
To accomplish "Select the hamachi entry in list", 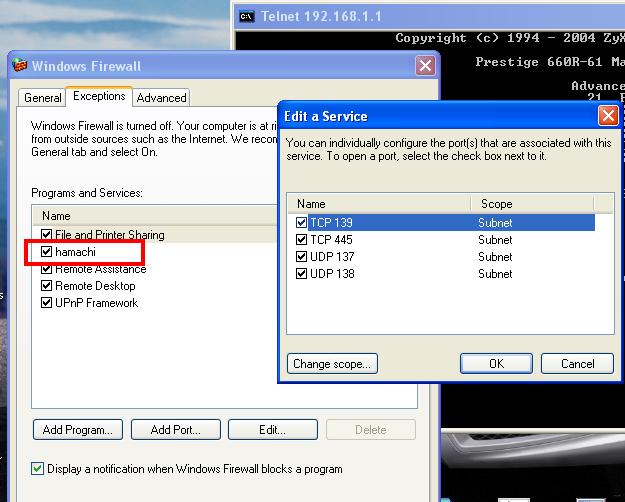I will (75, 252).
